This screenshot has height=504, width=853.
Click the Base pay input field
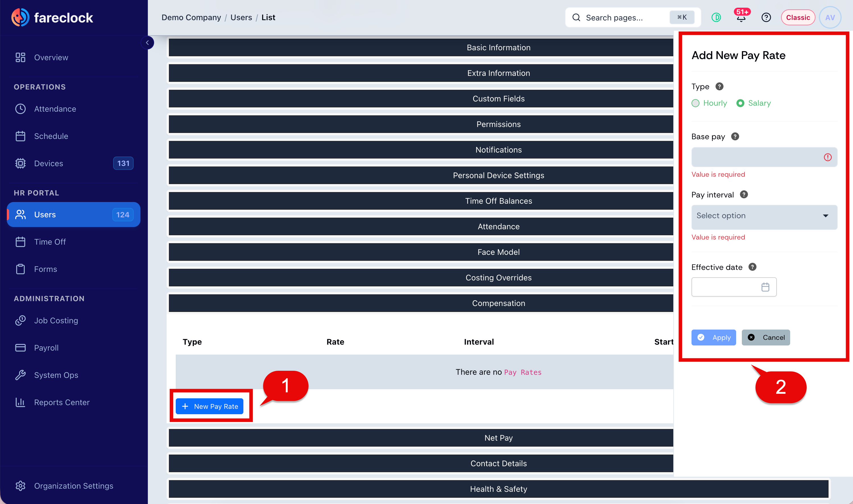point(764,157)
